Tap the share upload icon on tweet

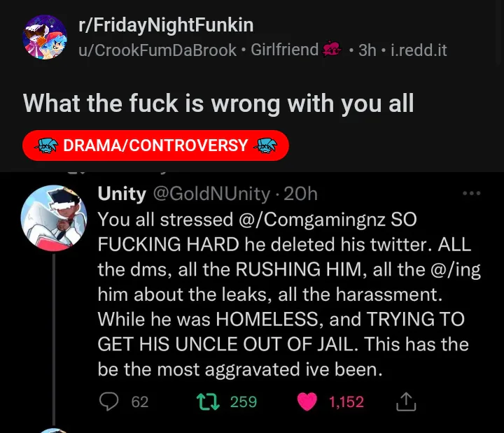[407, 402]
